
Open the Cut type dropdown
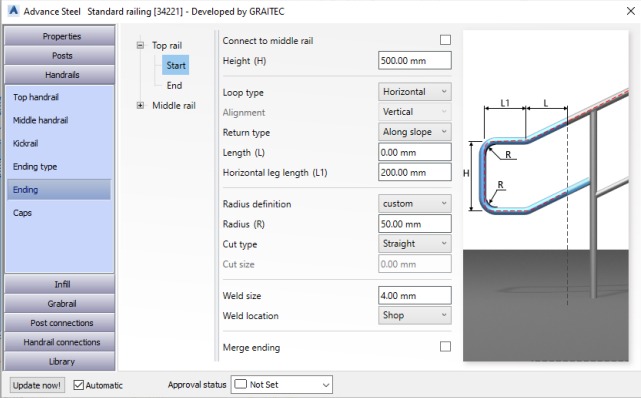(415, 244)
